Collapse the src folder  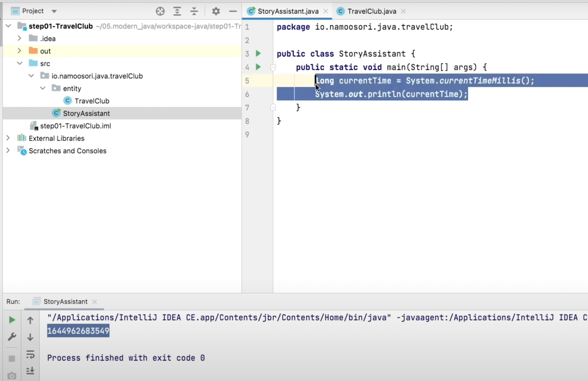click(x=20, y=63)
